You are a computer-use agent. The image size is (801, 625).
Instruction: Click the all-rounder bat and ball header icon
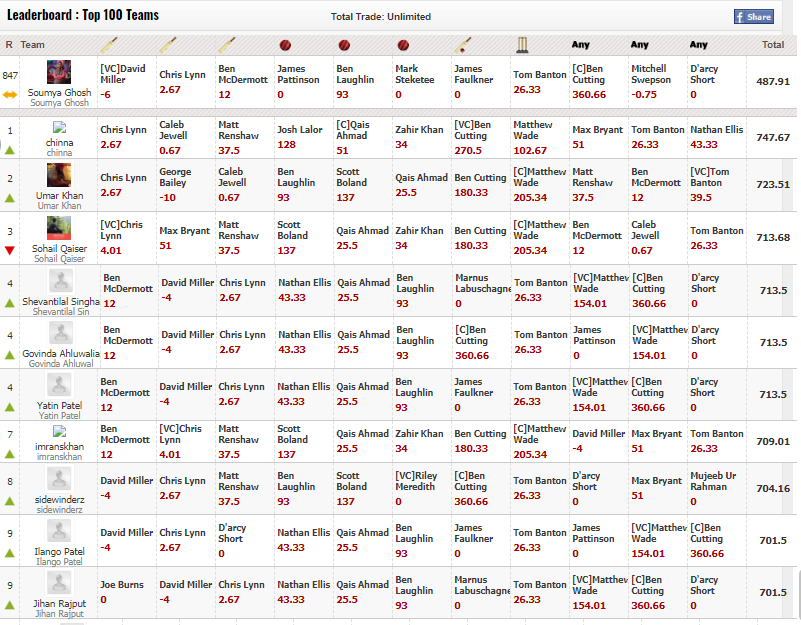463,44
